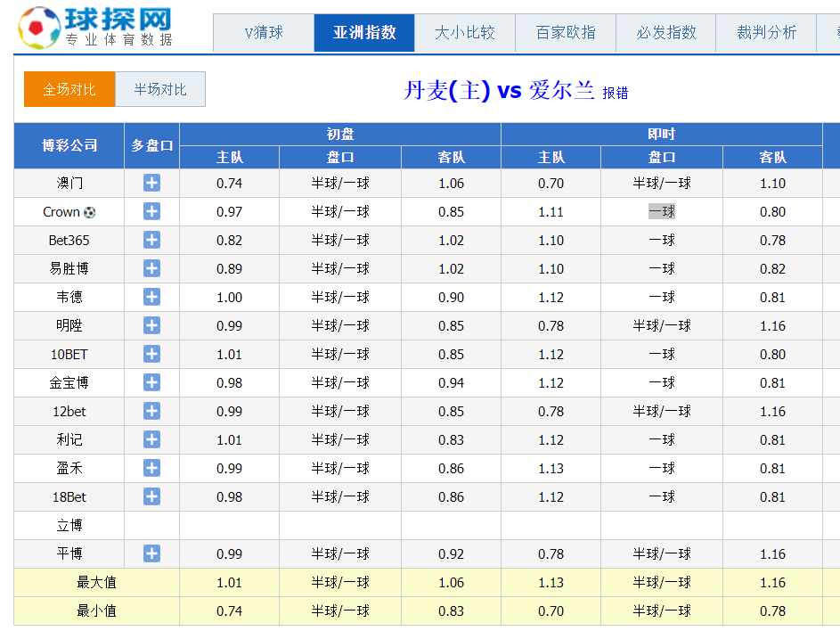The image size is (840, 631).
Task: Click 金宝博 initial away odds 0.94
Action: (x=451, y=382)
